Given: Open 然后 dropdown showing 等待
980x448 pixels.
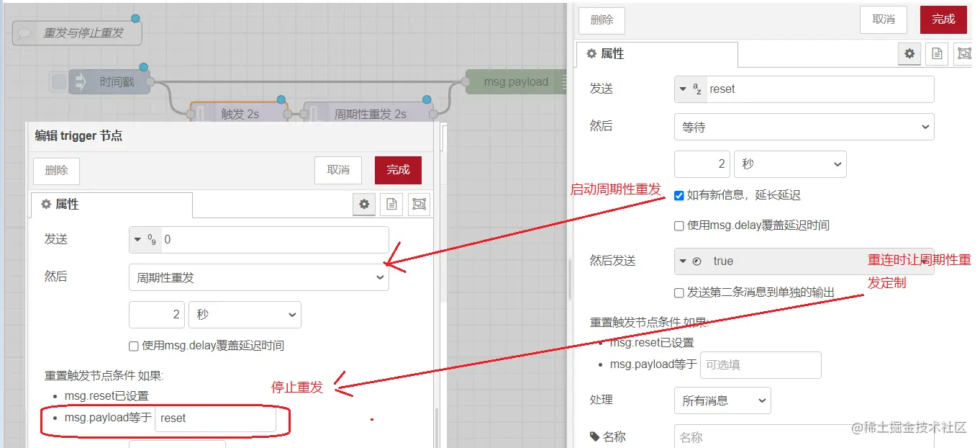Looking at the screenshot, I should click(x=804, y=127).
